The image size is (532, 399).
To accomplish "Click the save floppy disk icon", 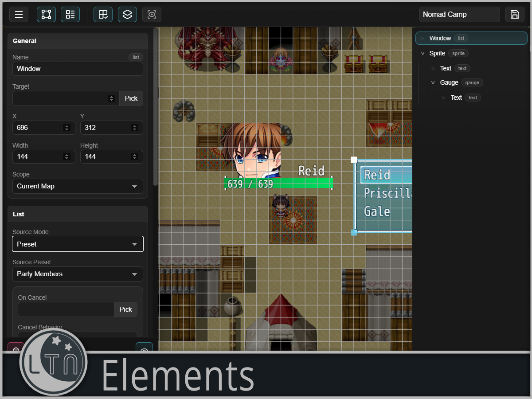I will click(x=515, y=15).
